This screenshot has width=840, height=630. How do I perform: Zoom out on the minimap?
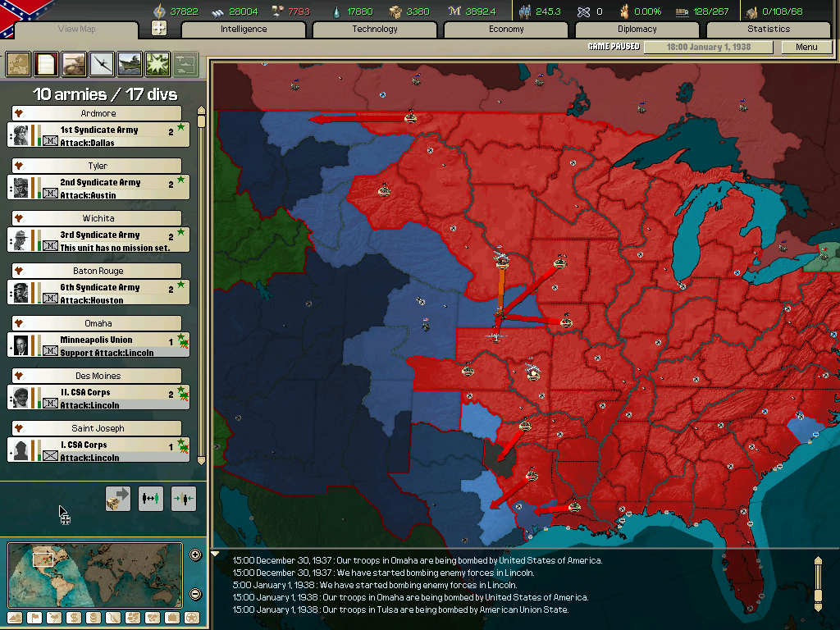pyautogui.click(x=195, y=594)
